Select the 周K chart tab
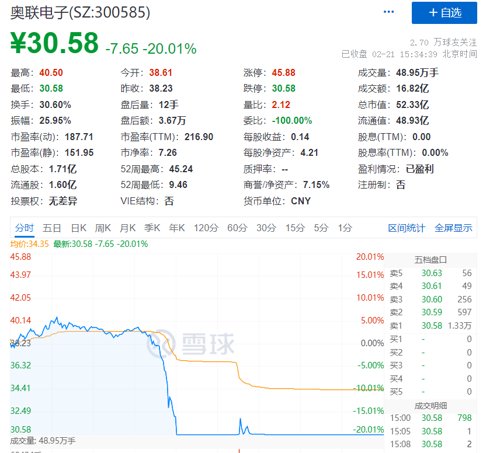Screen dimensions: 500x453 pyautogui.click(x=103, y=228)
